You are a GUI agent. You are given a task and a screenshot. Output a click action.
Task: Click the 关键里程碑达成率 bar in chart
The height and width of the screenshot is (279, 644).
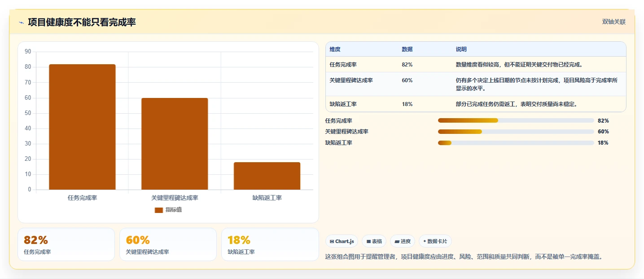[x=175, y=144]
